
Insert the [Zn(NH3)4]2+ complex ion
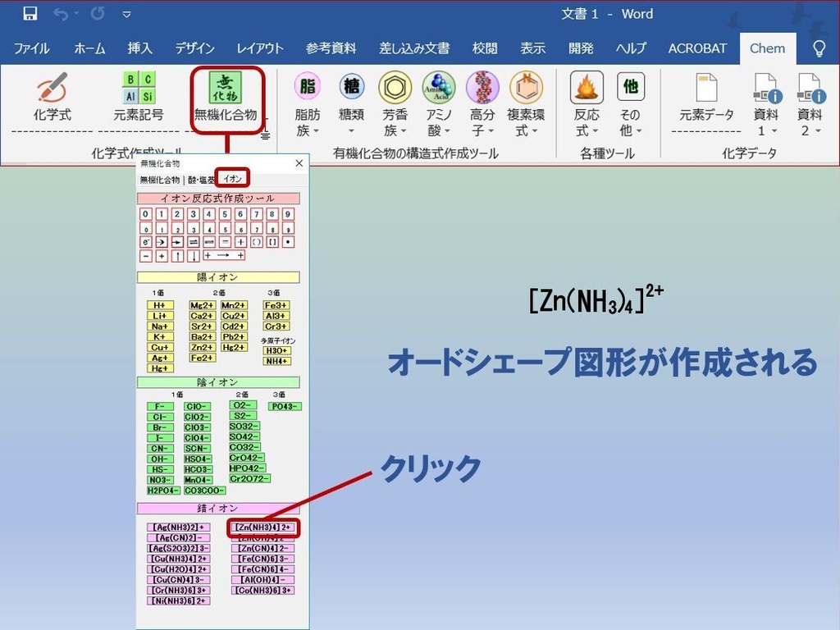pyautogui.click(x=263, y=527)
